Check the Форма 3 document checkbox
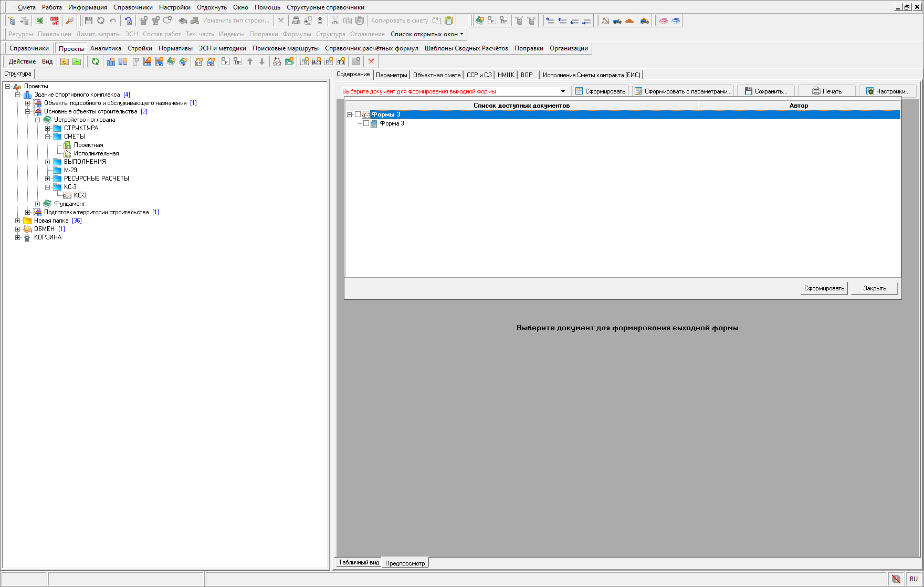Screen dimensions: 924x587 pyautogui.click(x=366, y=123)
